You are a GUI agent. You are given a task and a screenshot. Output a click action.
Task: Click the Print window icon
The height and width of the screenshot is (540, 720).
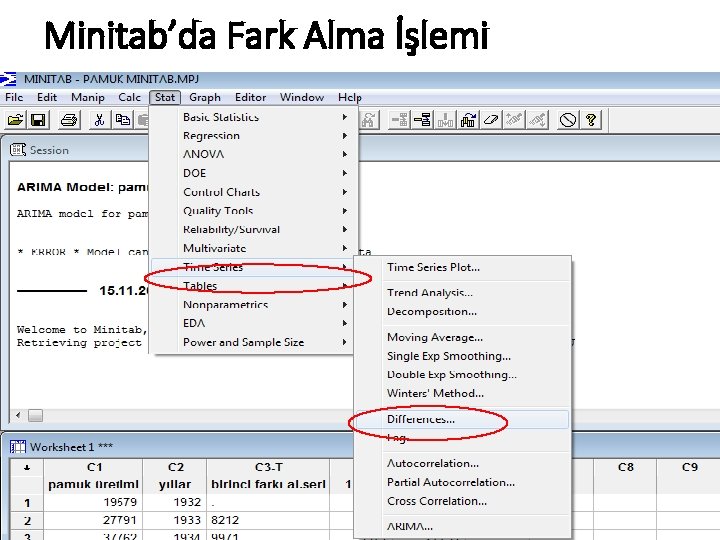[x=69, y=120]
